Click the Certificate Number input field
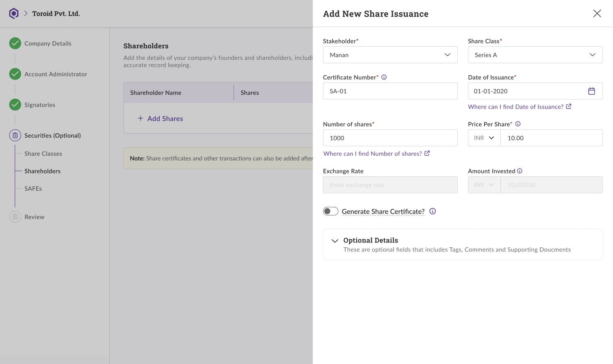 (x=390, y=91)
